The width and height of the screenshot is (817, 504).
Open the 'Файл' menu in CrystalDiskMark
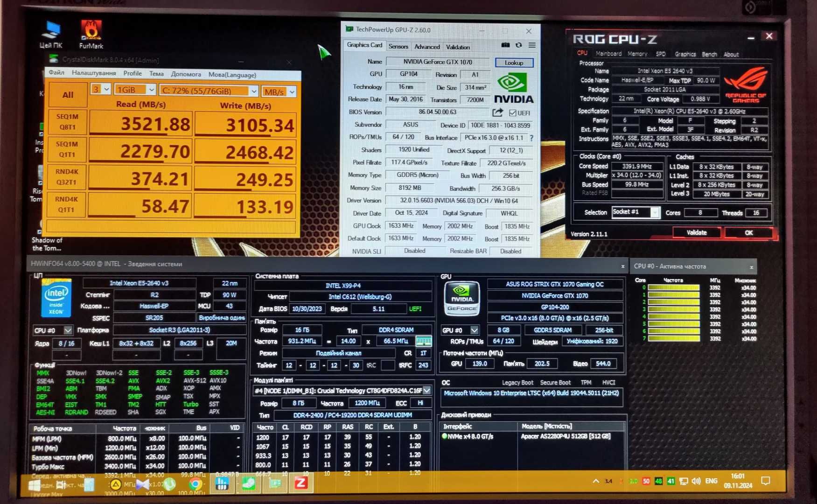pyautogui.click(x=56, y=73)
